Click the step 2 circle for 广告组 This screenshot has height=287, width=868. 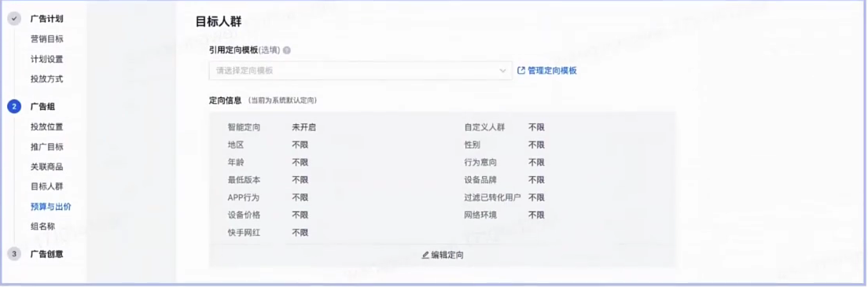point(14,107)
